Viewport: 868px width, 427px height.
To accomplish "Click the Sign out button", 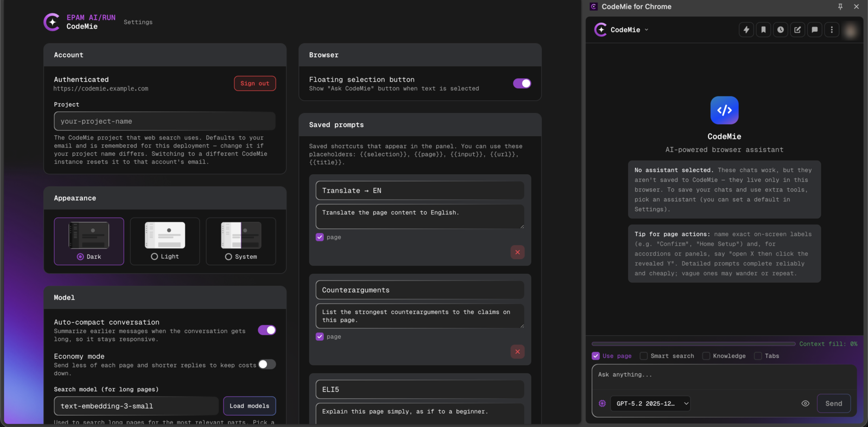I will pyautogui.click(x=255, y=84).
